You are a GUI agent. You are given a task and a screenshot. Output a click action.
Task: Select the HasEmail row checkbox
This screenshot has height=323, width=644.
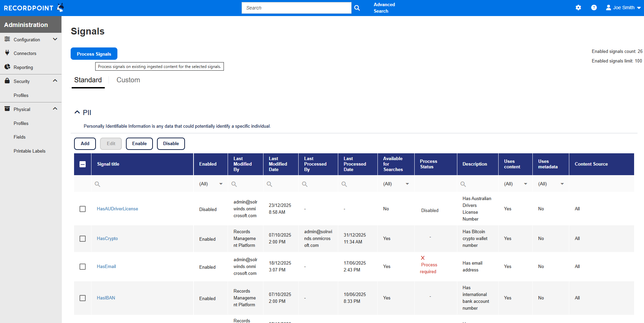(83, 267)
